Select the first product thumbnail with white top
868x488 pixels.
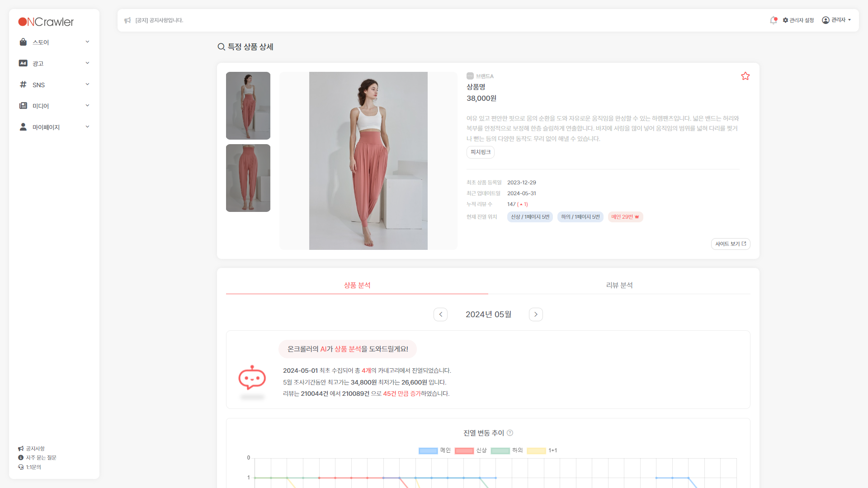click(248, 106)
